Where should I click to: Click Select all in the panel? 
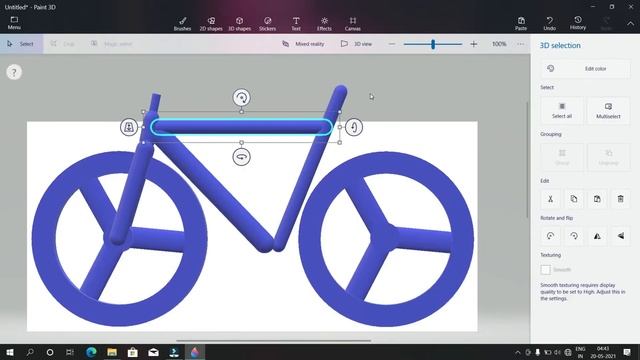tap(562, 110)
